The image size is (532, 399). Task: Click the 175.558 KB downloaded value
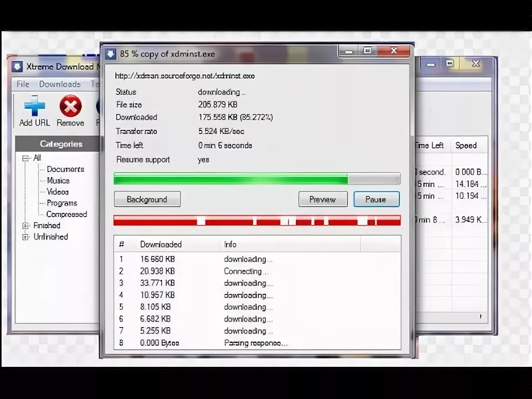point(236,117)
